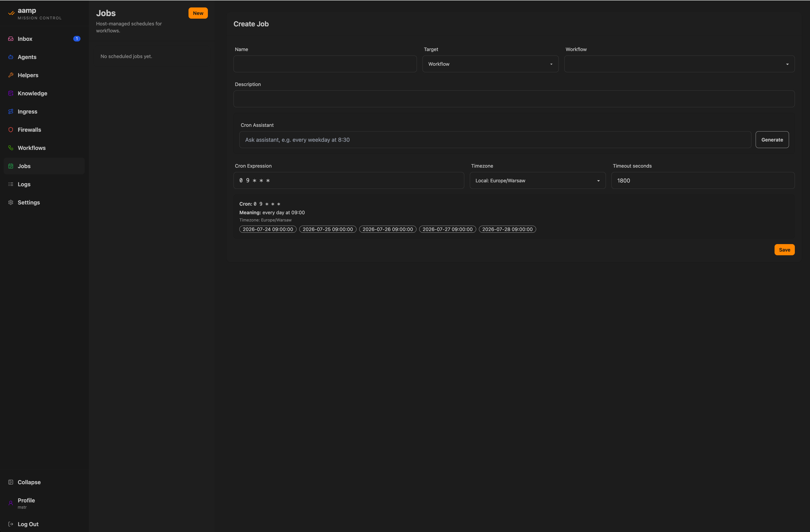Click the 2026-07-28 09:00:00 run chip
Screen dimensions: 810x532
[507, 229]
